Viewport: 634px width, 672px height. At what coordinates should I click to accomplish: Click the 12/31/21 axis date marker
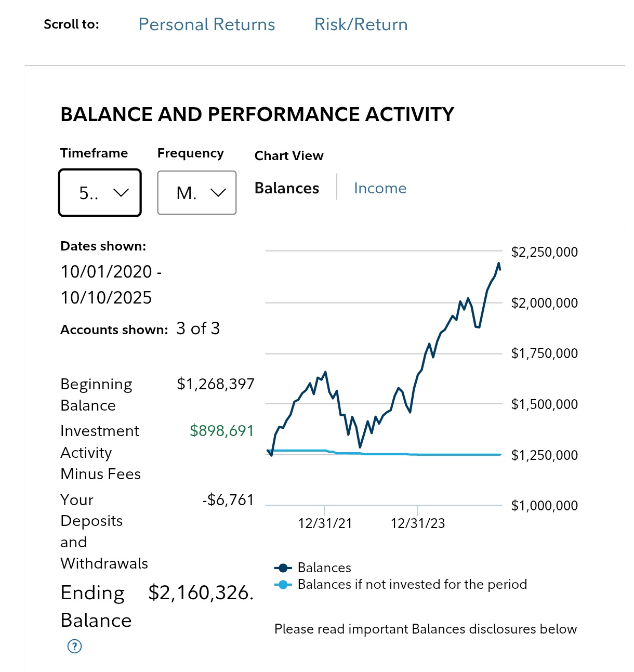(x=325, y=523)
